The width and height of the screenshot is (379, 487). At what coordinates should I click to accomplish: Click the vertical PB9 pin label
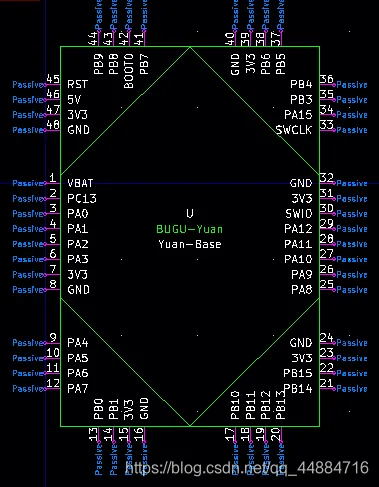click(98, 64)
